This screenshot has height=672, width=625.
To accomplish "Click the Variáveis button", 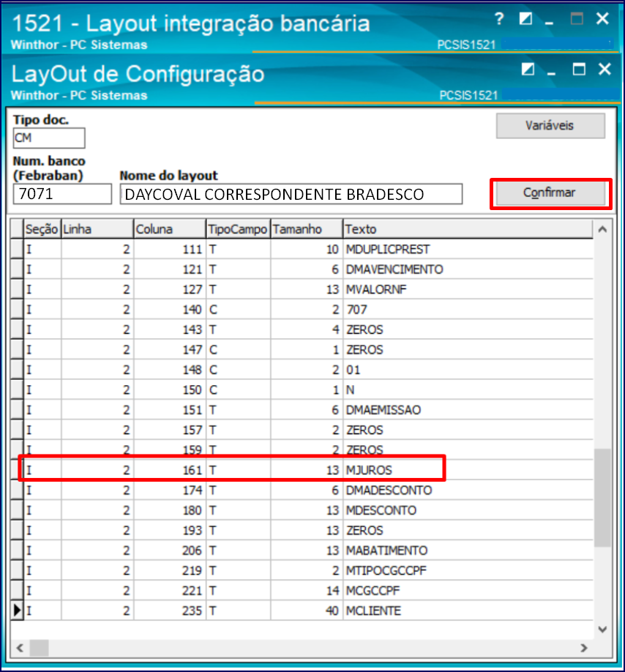I will tap(550, 126).
